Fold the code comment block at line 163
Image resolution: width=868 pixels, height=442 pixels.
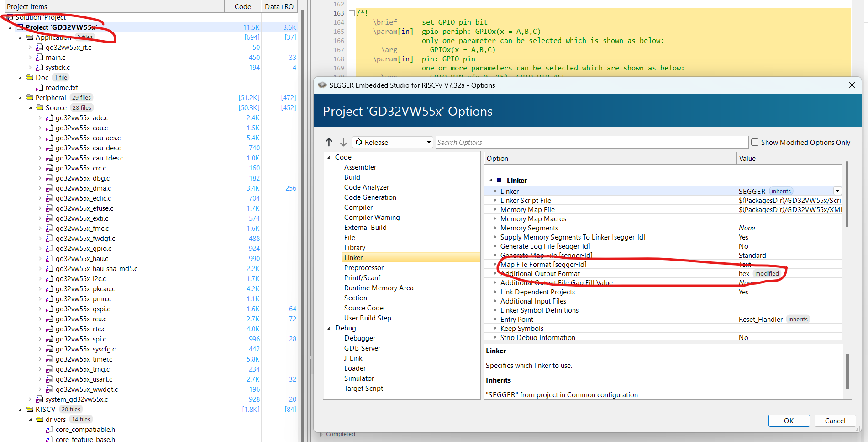(352, 13)
